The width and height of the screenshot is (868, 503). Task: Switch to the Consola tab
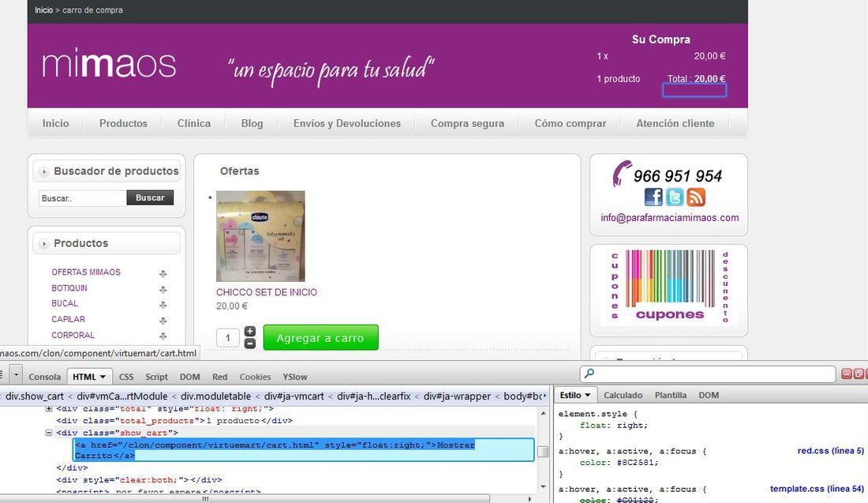coord(45,377)
